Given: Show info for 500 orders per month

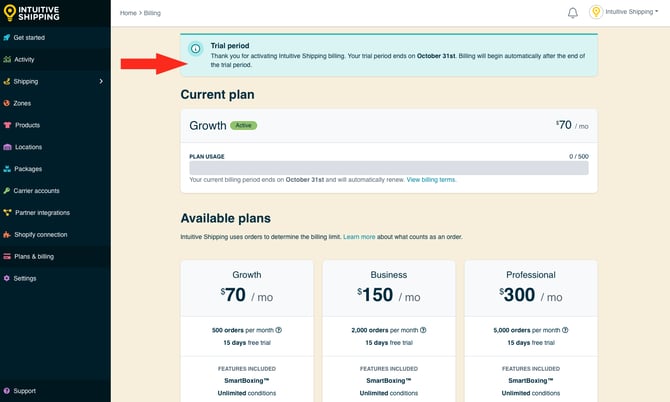Looking at the screenshot, I should point(279,329).
